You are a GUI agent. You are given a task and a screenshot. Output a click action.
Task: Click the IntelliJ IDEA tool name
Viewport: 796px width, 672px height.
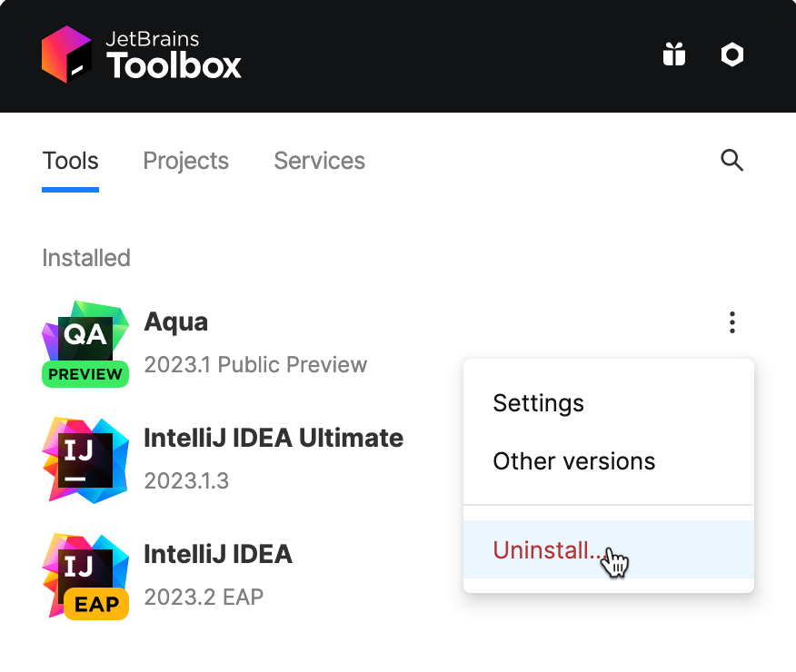point(218,554)
